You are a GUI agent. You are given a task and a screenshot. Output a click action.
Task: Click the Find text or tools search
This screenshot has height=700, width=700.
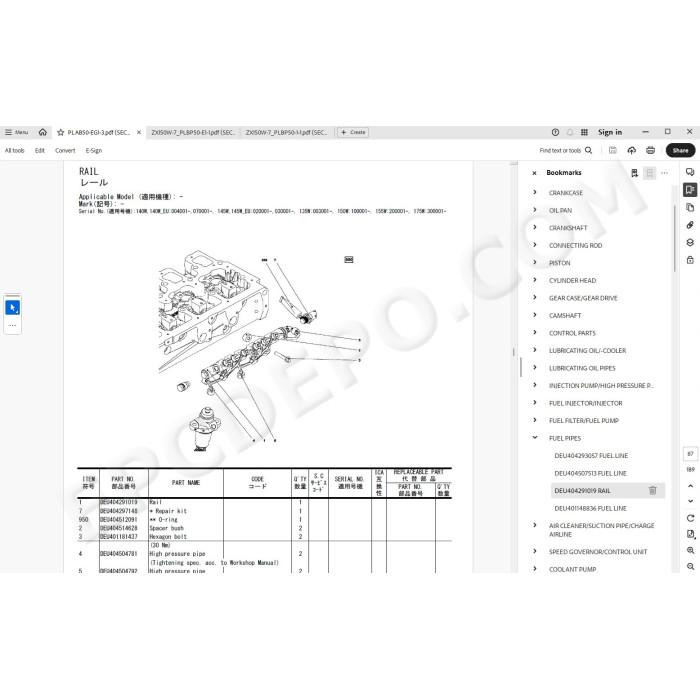pyautogui.click(x=565, y=150)
